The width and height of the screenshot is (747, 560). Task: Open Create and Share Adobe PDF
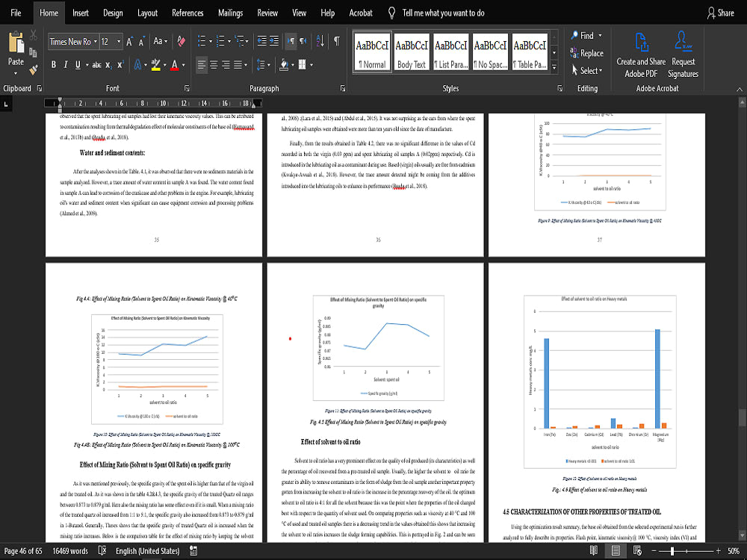[x=640, y=52]
